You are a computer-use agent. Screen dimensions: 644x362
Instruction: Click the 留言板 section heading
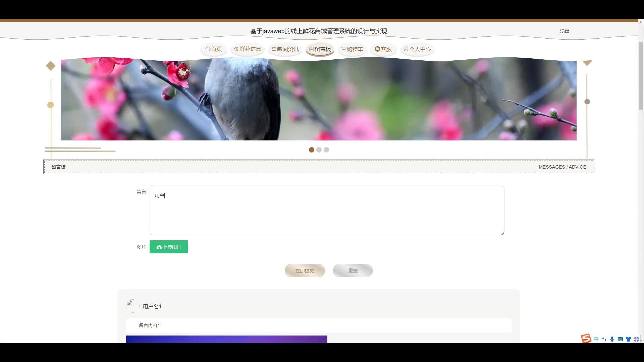pyautogui.click(x=59, y=167)
